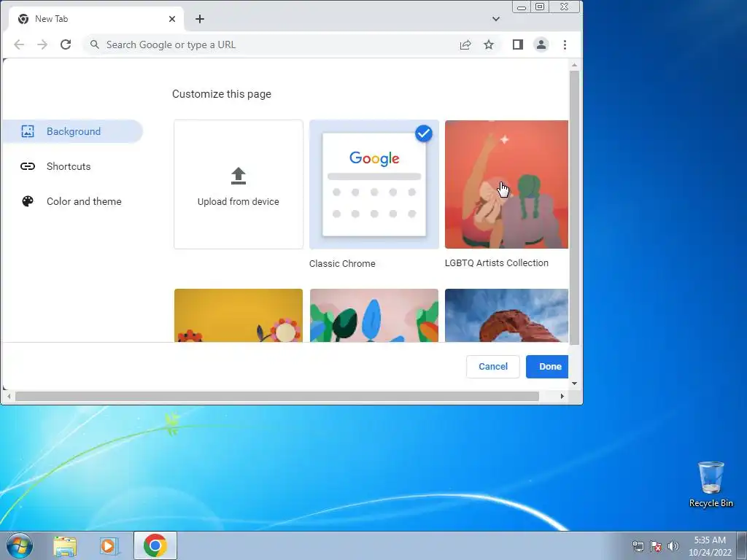Click the share this page icon
The width and height of the screenshot is (747, 560).
(x=465, y=44)
